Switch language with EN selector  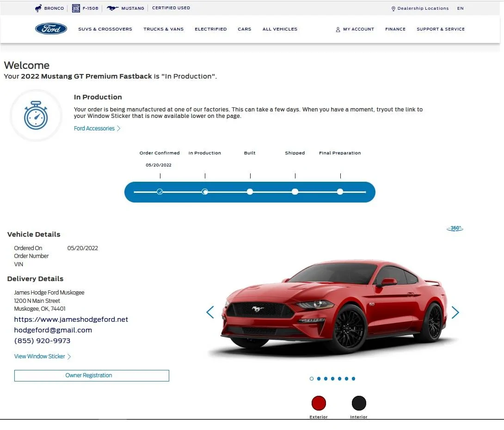click(460, 8)
